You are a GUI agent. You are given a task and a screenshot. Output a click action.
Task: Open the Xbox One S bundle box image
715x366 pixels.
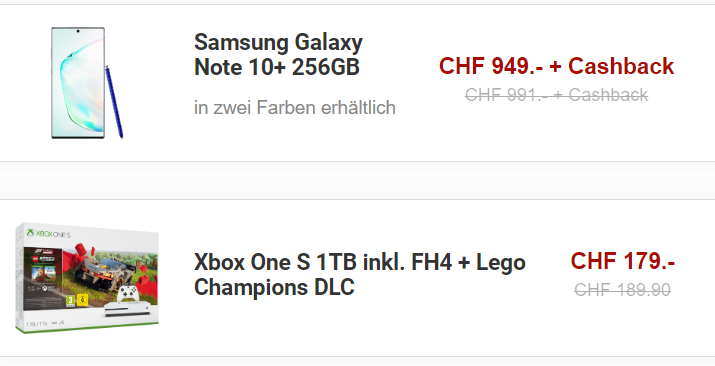[87, 278]
